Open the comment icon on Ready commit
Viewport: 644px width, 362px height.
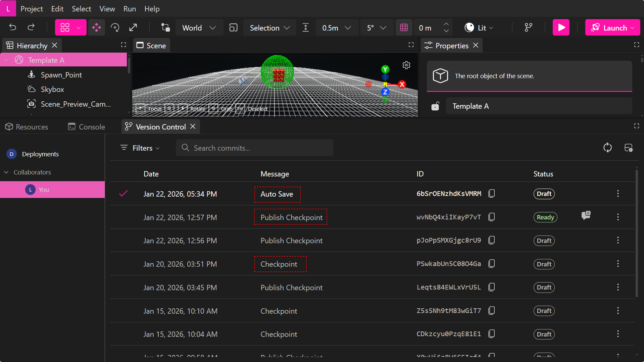point(586,215)
